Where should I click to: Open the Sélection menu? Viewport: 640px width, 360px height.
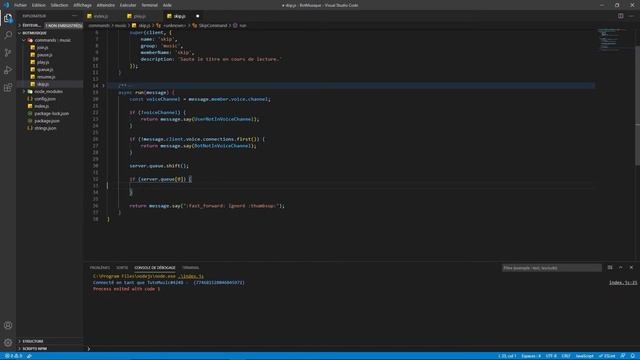(60, 5)
